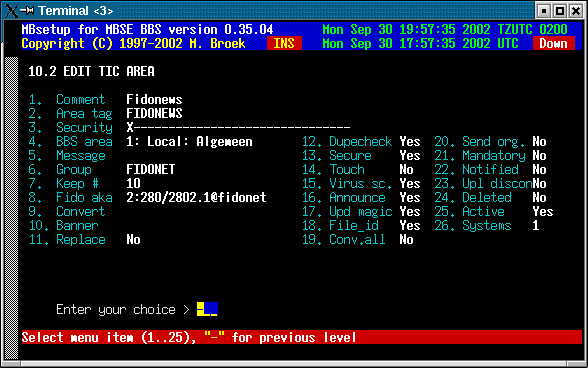Click the Security flags X string

(238, 128)
